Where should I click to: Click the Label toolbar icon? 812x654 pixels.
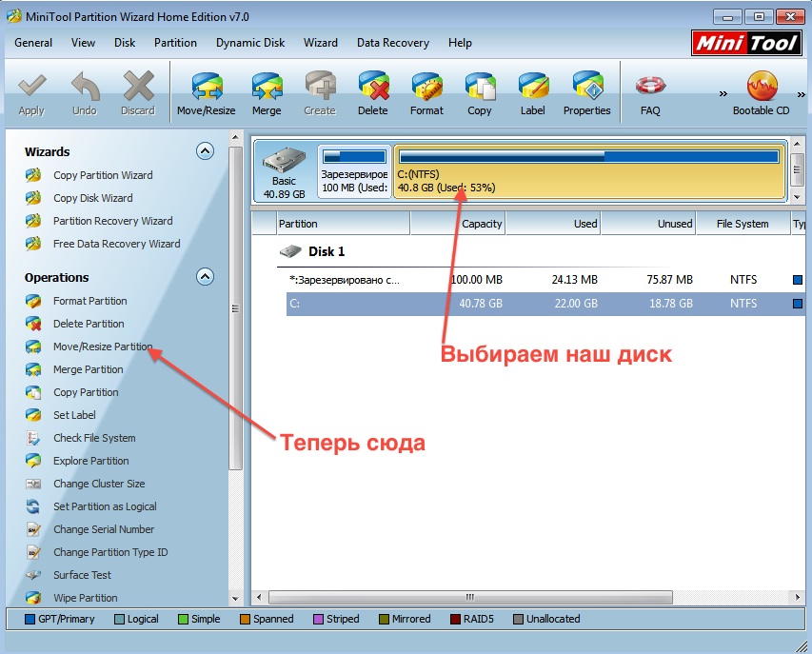point(533,93)
